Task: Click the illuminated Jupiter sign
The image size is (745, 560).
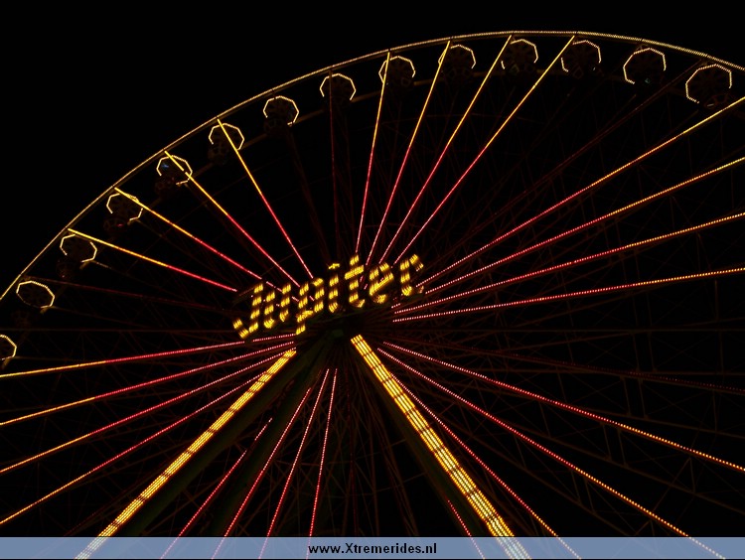Action: (x=328, y=296)
